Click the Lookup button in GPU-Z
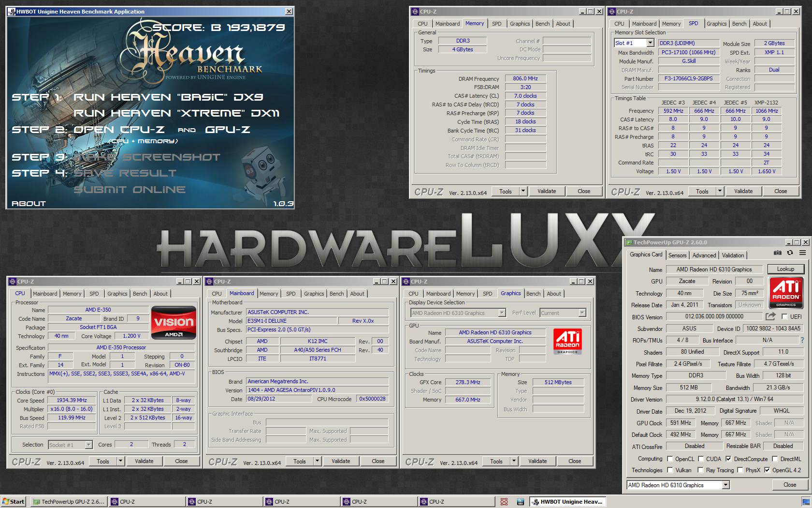Image resolution: width=812 pixels, height=508 pixels. pyautogui.click(x=785, y=269)
